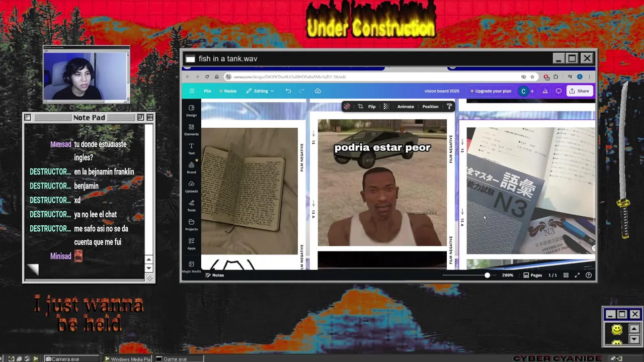Image resolution: width=644 pixels, height=362 pixels.
Task: Open Magic Media in the sidebar
Action: coord(191,266)
